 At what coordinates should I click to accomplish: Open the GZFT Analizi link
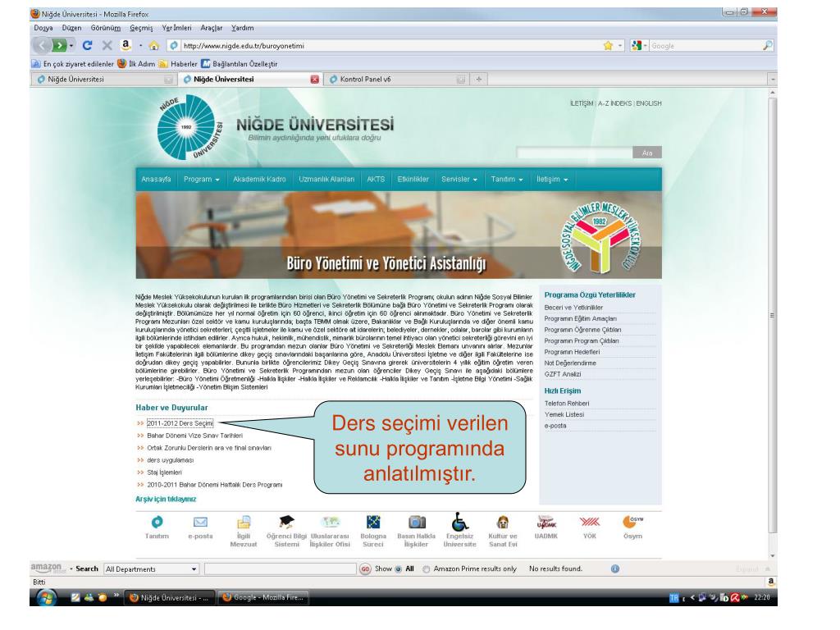tap(563, 374)
